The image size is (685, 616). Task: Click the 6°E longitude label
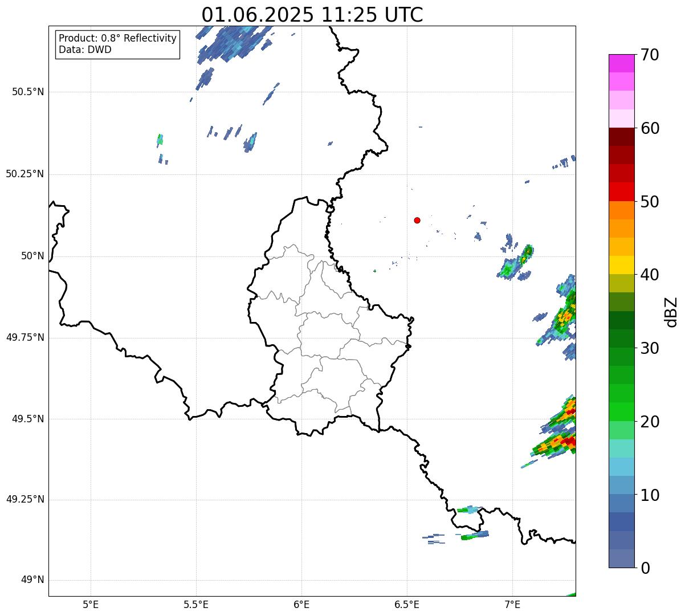(301, 604)
